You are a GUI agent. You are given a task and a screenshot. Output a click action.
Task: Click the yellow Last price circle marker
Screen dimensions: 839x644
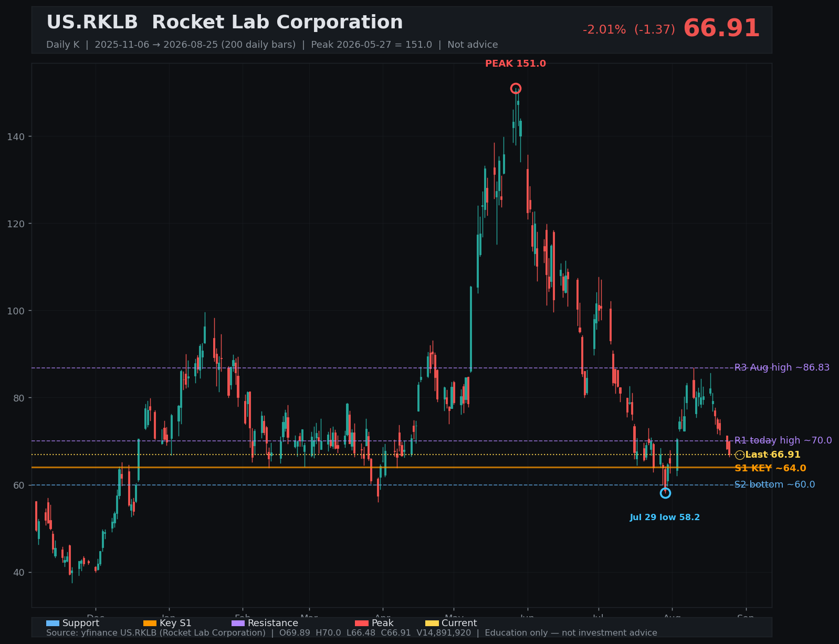(x=740, y=455)
